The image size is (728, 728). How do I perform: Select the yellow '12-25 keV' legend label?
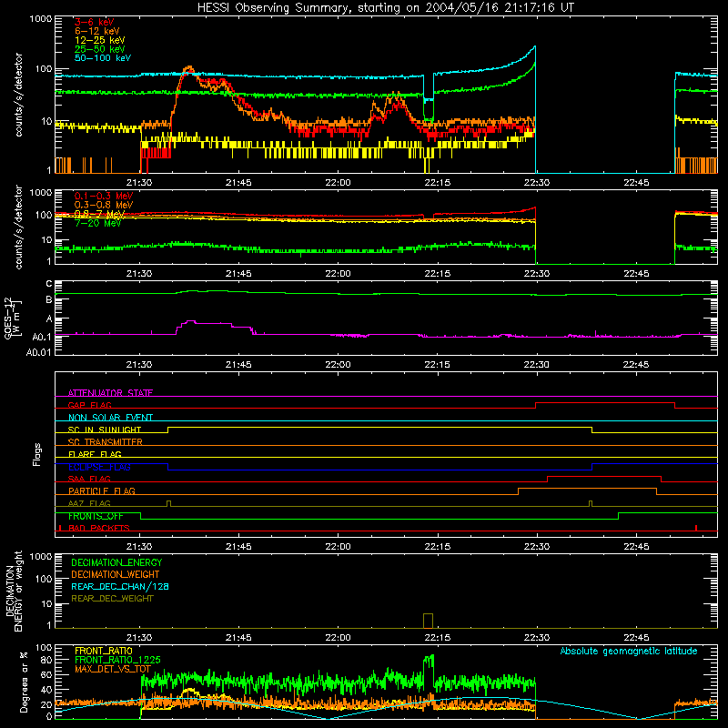(x=100, y=40)
